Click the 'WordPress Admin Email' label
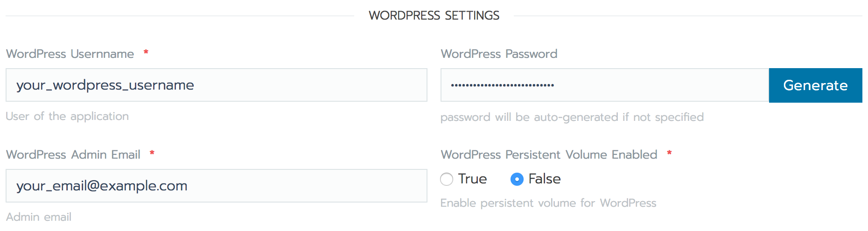 (x=73, y=154)
